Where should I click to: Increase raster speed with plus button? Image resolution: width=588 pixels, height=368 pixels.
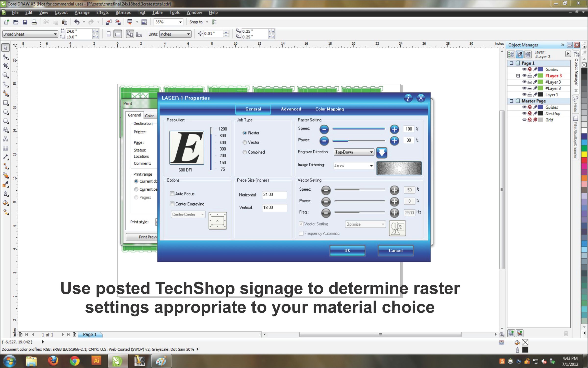coord(394,129)
